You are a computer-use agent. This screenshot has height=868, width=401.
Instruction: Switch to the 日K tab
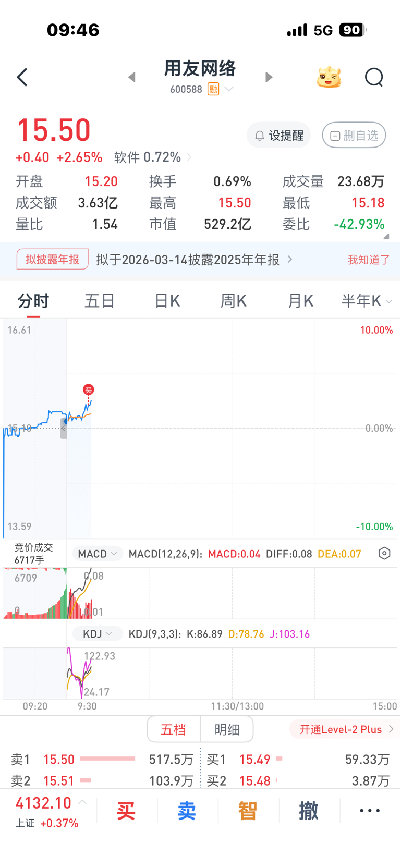click(x=167, y=301)
